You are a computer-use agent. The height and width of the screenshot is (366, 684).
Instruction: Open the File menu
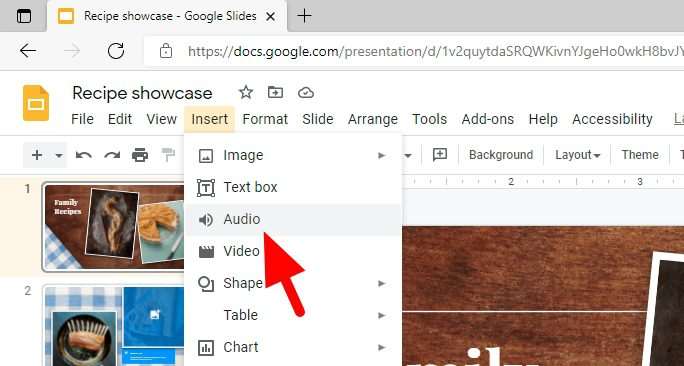[x=82, y=119]
